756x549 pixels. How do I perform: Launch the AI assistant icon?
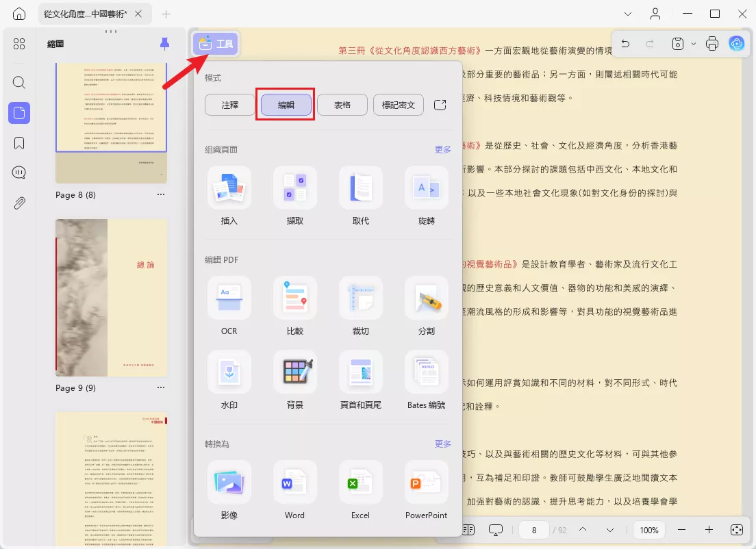coord(736,43)
